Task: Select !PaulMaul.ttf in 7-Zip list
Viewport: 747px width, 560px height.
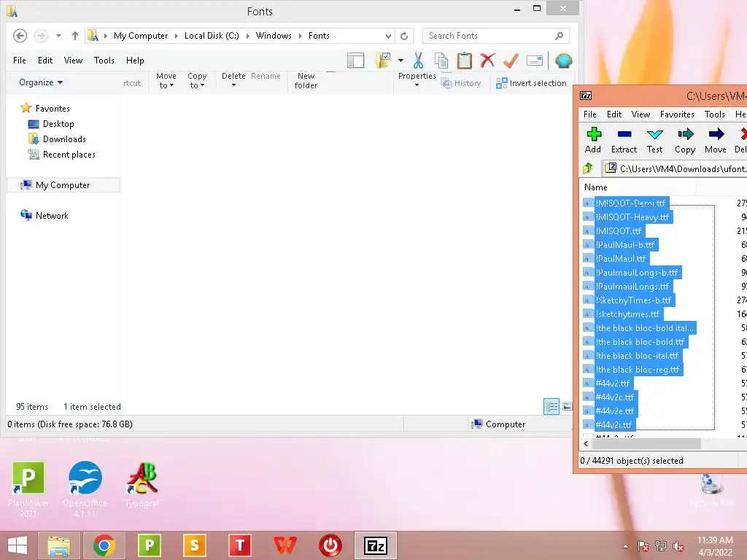Action: (x=620, y=259)
